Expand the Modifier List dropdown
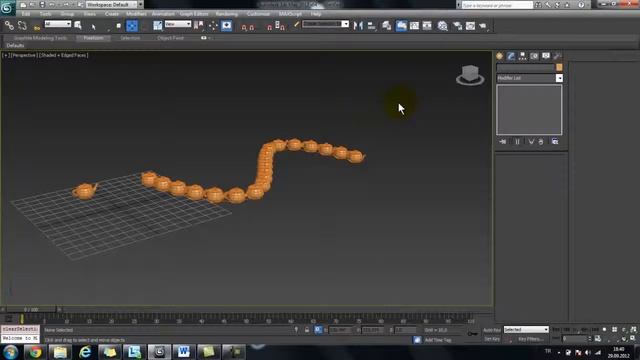This screenshot has height=360, width=640. (x=529, y=78)
